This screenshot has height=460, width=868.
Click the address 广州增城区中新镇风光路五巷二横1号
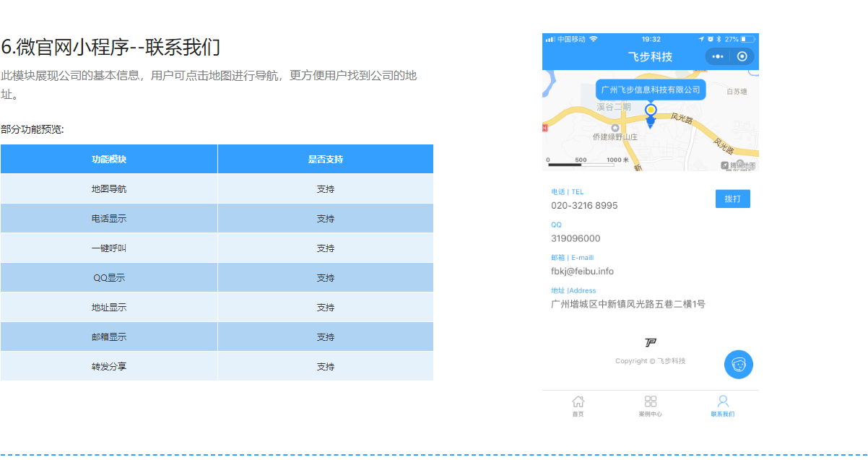628,304
